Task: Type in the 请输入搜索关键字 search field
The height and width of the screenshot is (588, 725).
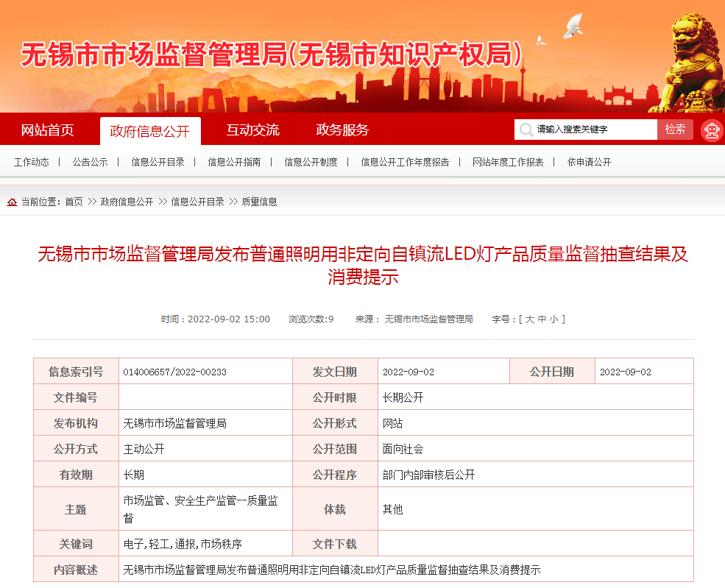Action: click(593, 130)
